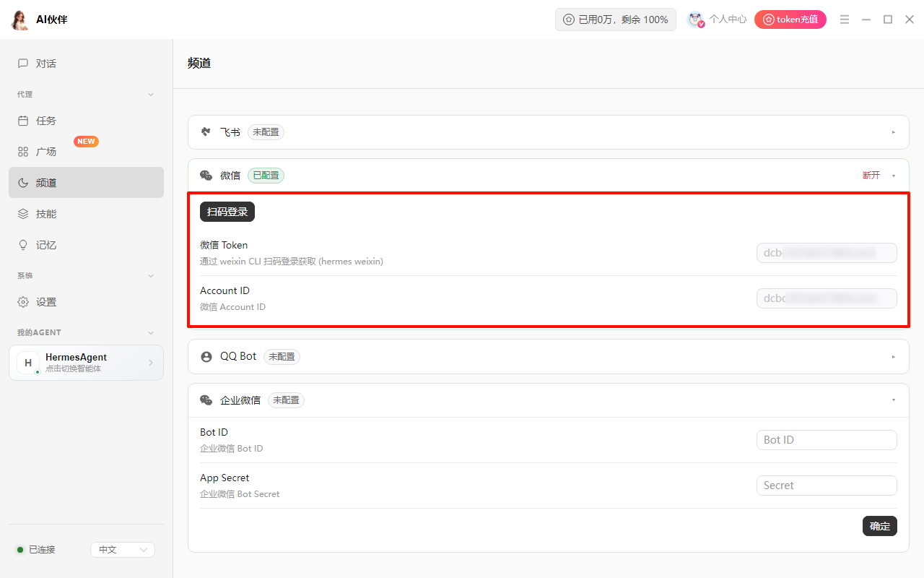Viewport: 924px width, 578px height.
Task: Click the token充值 button
Action: tap(790, 20)
